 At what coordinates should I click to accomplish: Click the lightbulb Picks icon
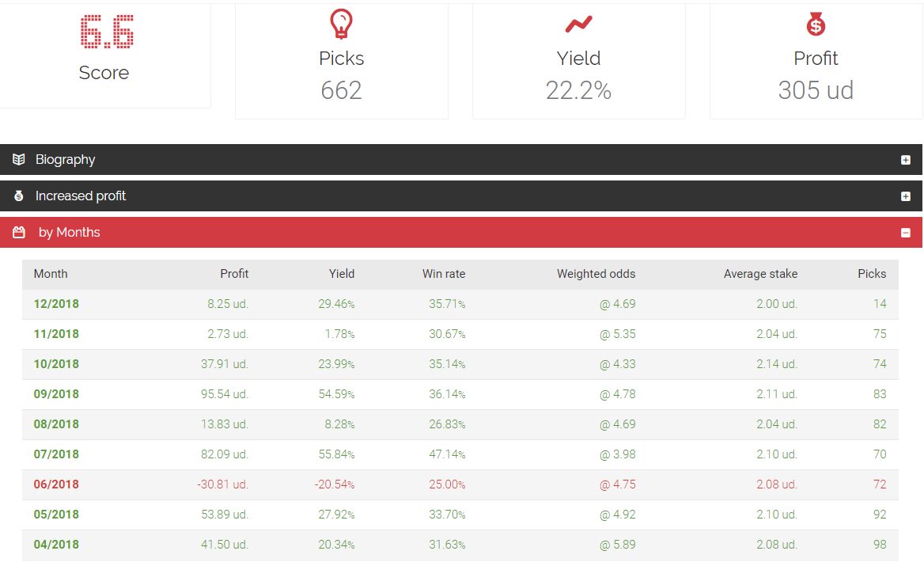coord(341,25)
